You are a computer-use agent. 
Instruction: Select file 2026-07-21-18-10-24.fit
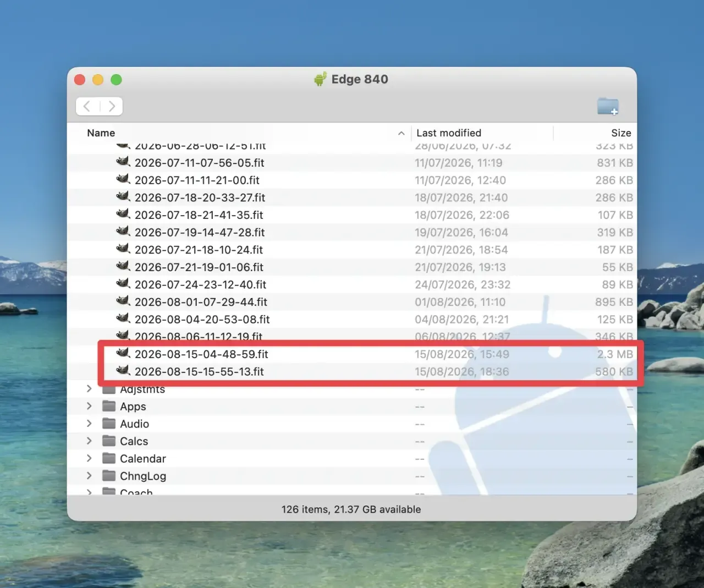click(199, 250)
